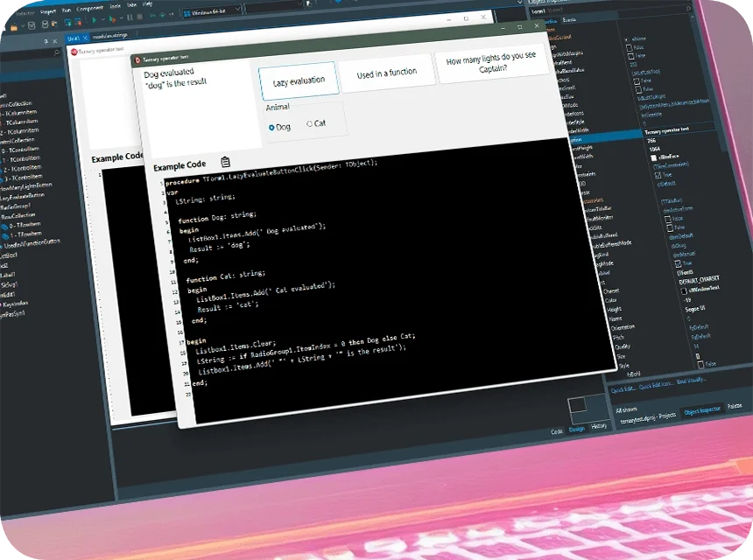The image size is (753, 560).
Task: Toggle the fsBold False checkbox in Object Inspector
Action: click(x=699, y=363)
